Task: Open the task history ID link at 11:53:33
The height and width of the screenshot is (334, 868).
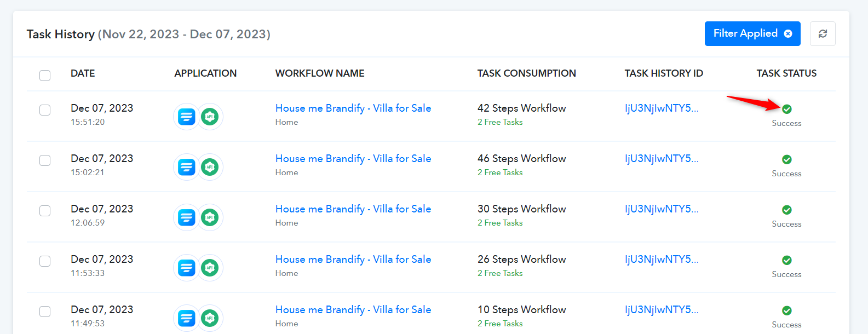Action: tap(662, 259)
